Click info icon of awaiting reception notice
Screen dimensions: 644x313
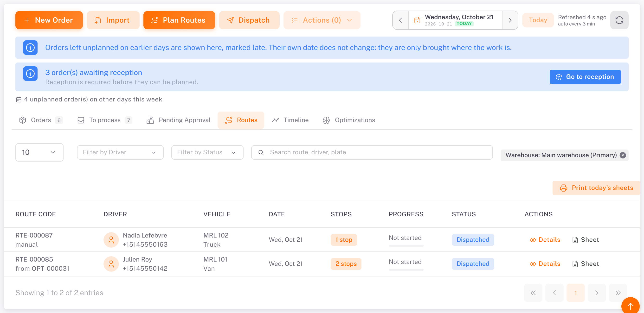pyautogui.click(x=30, y=73)
